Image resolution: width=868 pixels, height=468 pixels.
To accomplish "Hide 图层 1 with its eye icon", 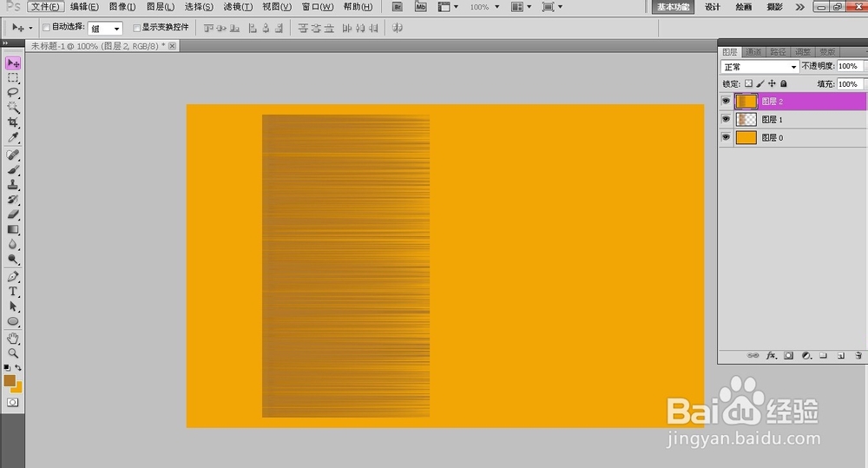I will (726, 119).
